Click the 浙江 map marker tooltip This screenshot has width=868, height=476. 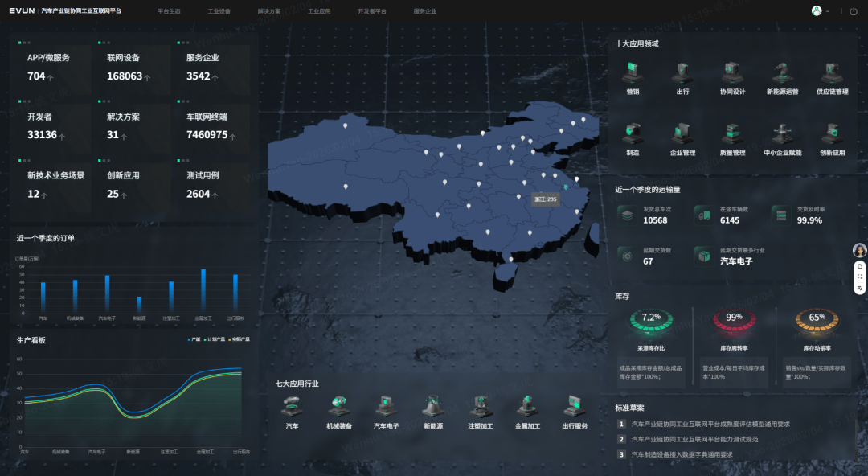click(x=545, y=199)
